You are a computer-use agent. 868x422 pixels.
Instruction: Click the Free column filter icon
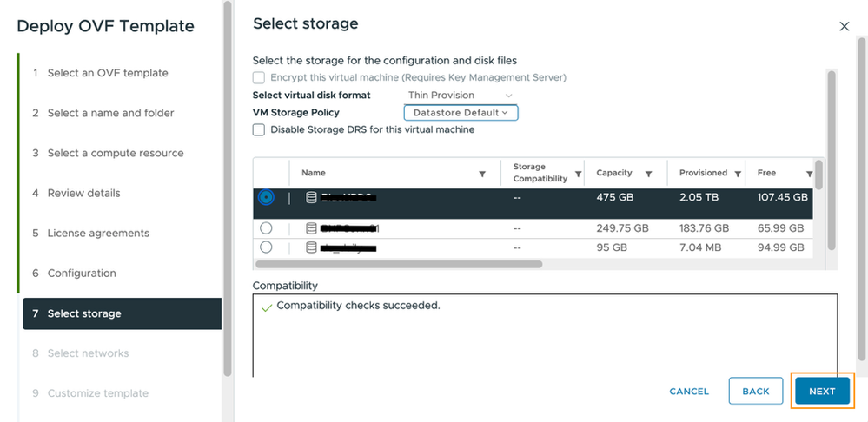[x=809, y=174]
